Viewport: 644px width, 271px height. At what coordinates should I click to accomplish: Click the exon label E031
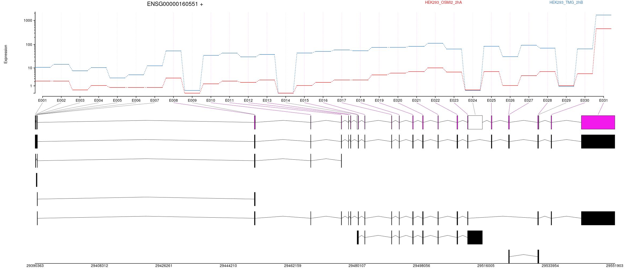pyautogui.click(x=603, y=101)
